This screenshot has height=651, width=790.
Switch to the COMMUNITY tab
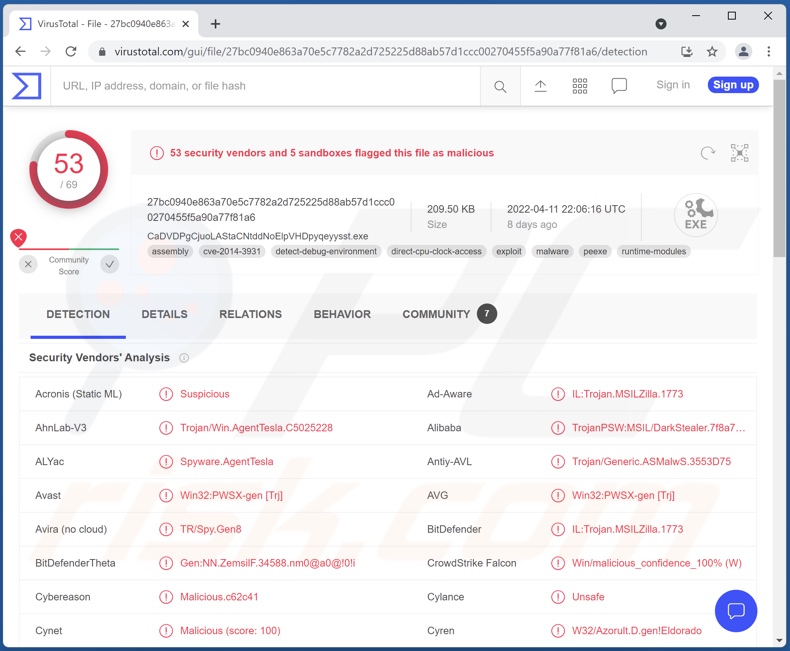(x=449, y=314)
